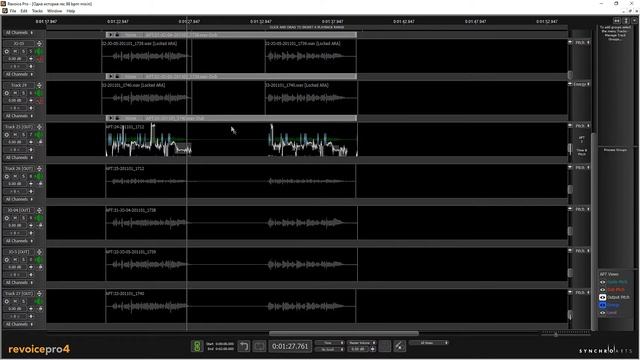Click the horizontal timeline scrollbar thumb

tap(344, 333)
